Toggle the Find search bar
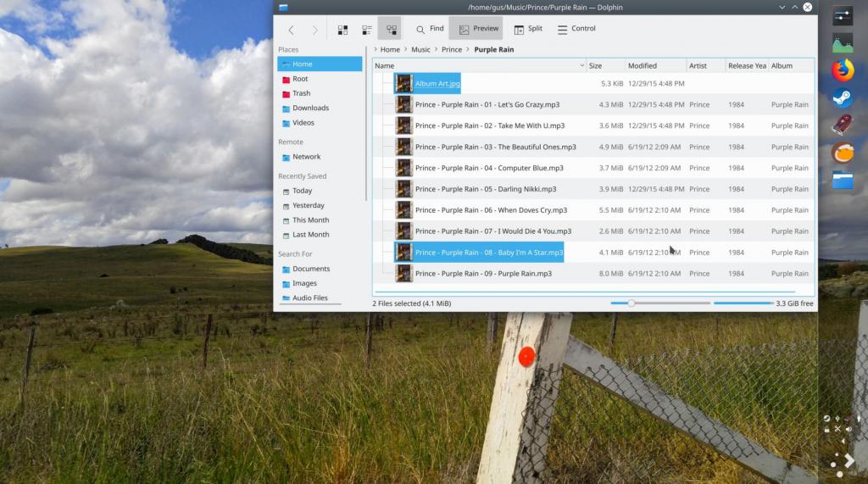 [429, 29]
